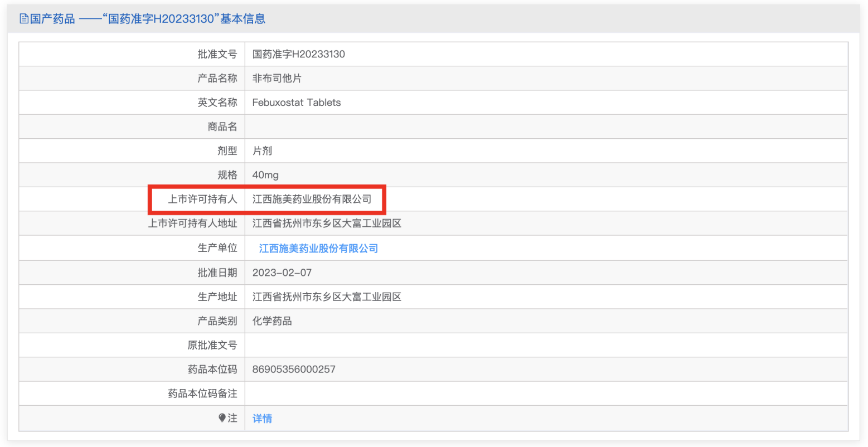The height and width of the screenshot is (447, 868).
Task: Click the English name Febuxostat Tablets
Action: [x=296, y=103]
